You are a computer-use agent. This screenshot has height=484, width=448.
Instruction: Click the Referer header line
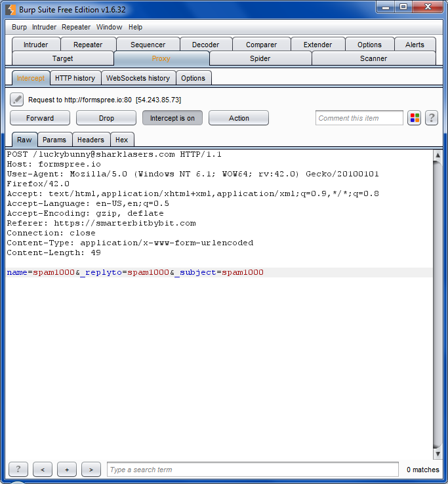(101, 223)
